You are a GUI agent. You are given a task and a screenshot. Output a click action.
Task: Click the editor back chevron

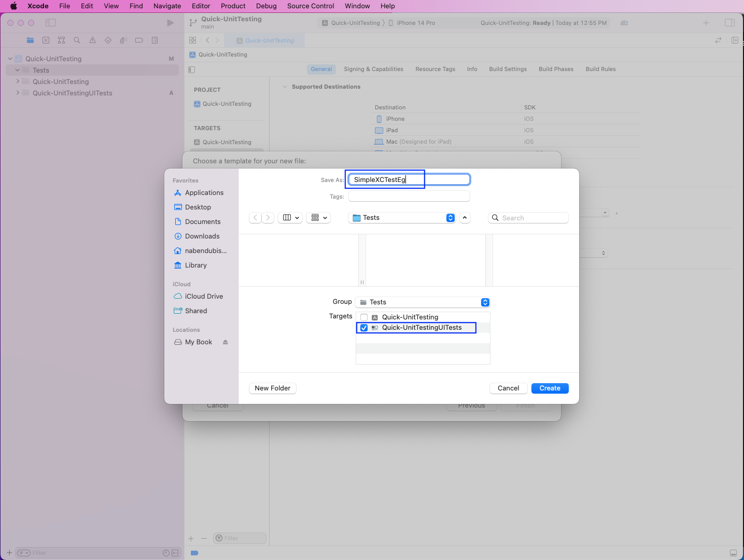point(207,40)
